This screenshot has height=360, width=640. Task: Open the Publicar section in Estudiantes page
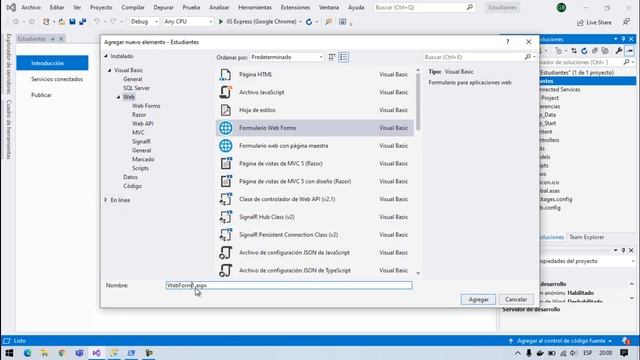(x=41, y=95)
